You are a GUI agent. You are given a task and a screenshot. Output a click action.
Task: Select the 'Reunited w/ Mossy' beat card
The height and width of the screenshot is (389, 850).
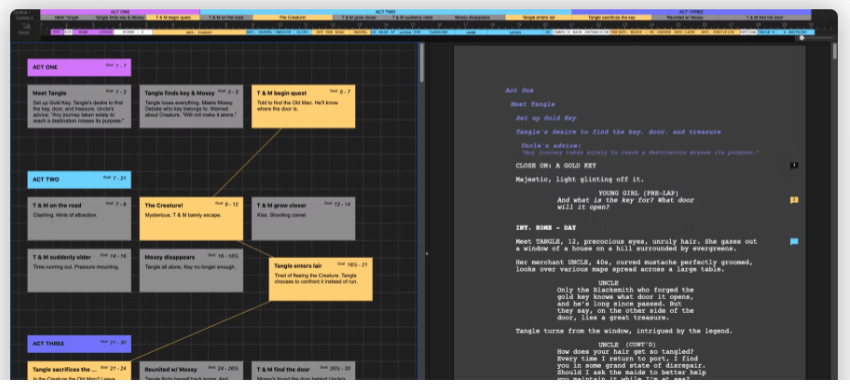click(191, 371)
